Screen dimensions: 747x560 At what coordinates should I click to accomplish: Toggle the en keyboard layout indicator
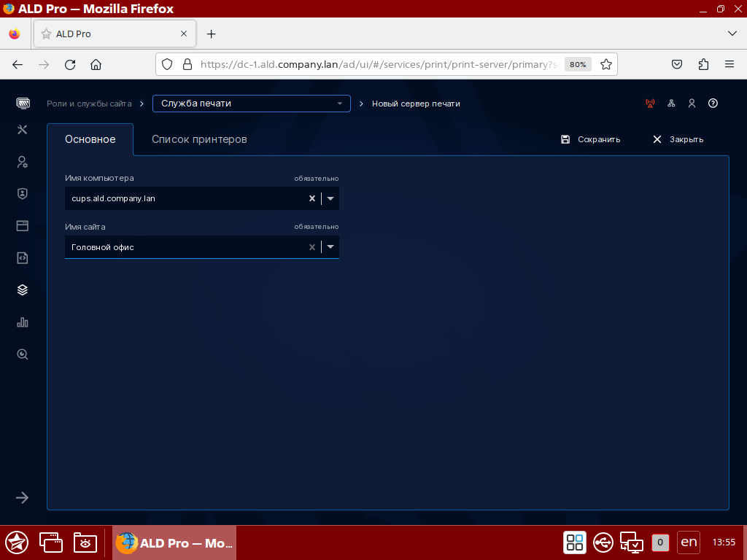click(689, 542)
